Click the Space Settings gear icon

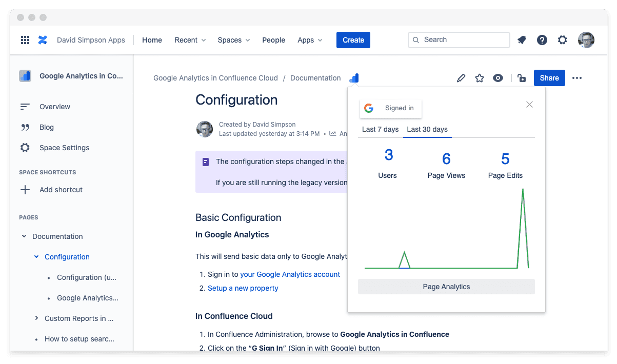click(25, 148)
